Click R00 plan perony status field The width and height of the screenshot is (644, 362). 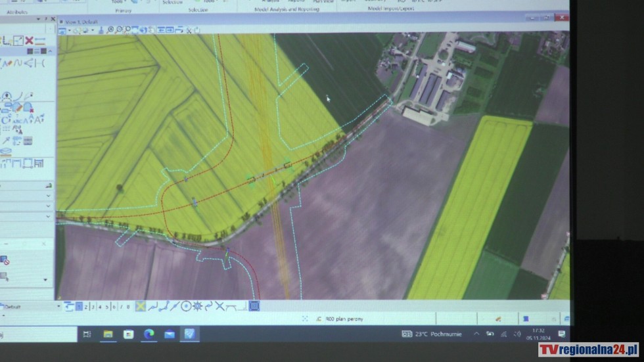click(344, 319)
